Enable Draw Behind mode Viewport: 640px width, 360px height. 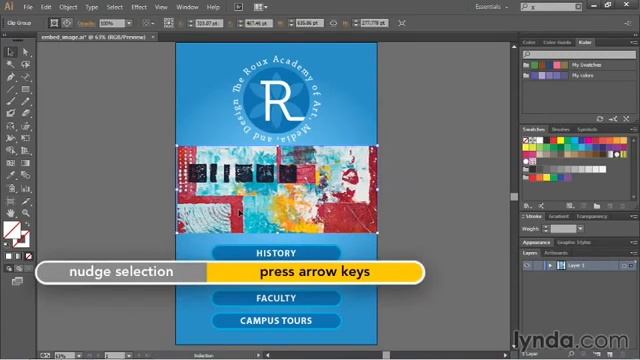[19, 269]
